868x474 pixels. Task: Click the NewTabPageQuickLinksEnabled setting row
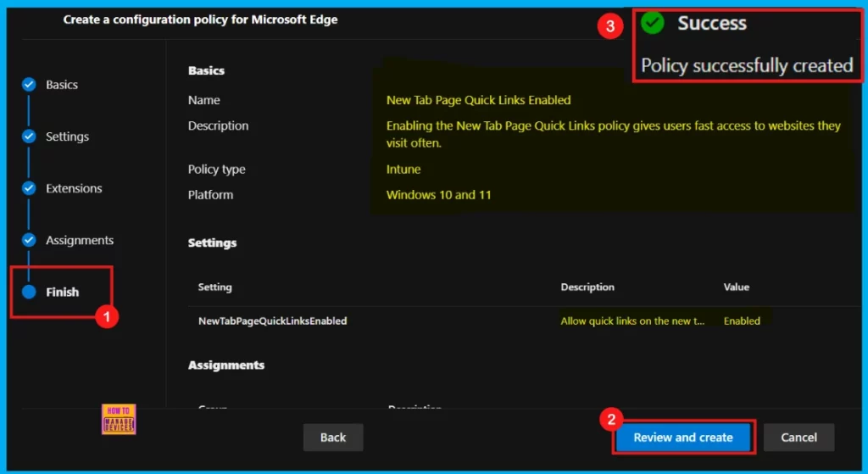pyautogui.click(x=524, y=321)
